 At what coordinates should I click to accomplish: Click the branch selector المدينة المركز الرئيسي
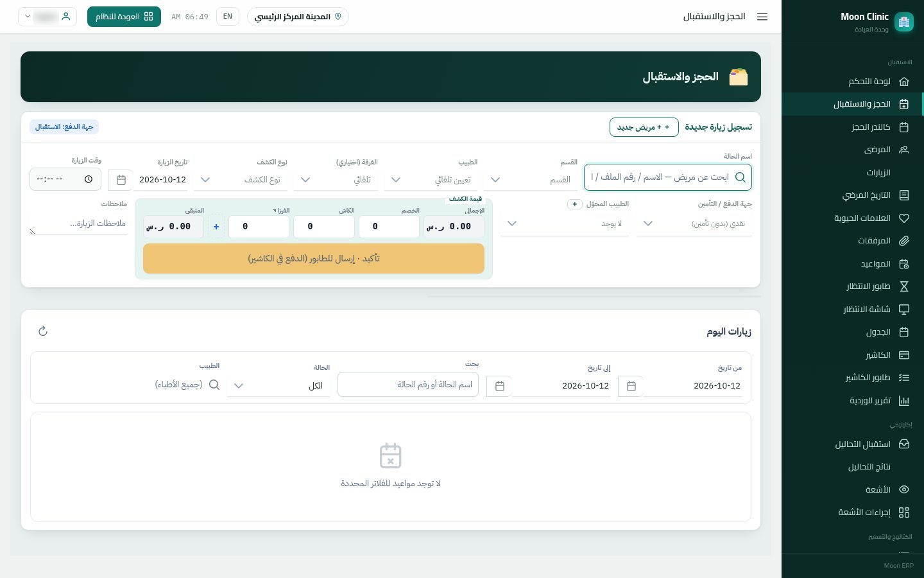coord(298,17)
